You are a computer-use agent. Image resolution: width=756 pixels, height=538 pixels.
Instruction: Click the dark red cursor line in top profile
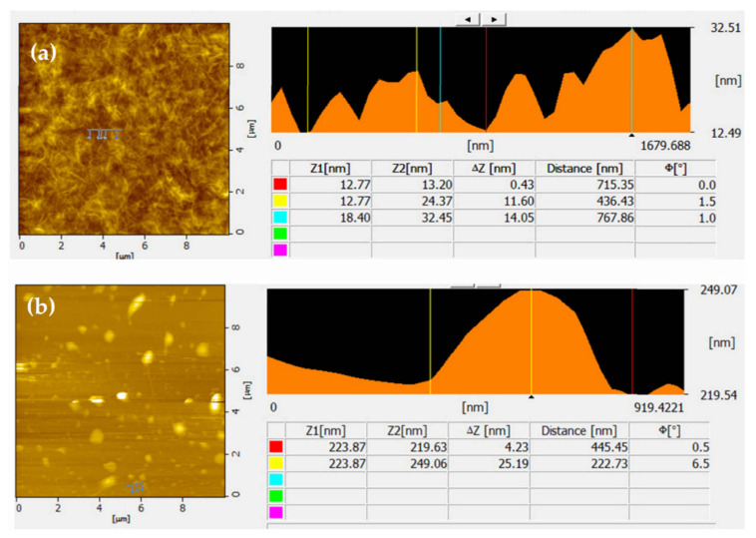point(486,80)
